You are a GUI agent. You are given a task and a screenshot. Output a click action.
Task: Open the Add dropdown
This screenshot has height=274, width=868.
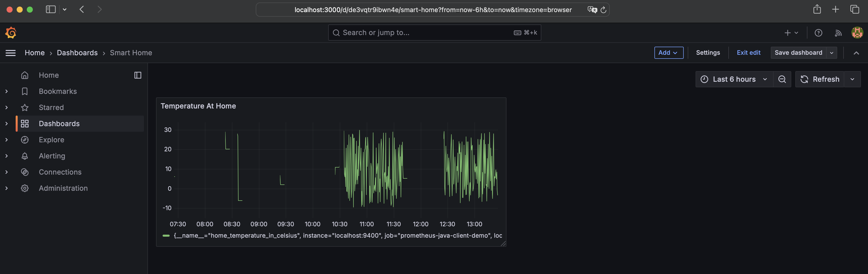pos(669,53)
